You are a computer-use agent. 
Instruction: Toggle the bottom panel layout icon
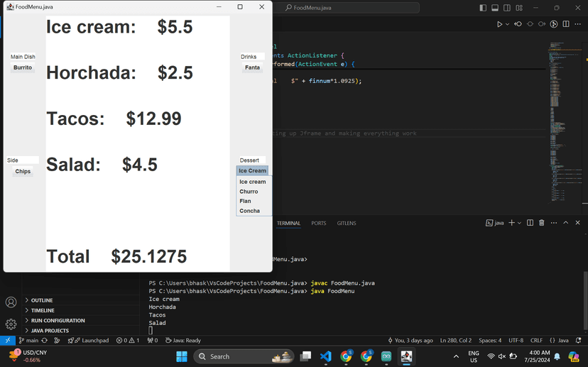(495, 8)
